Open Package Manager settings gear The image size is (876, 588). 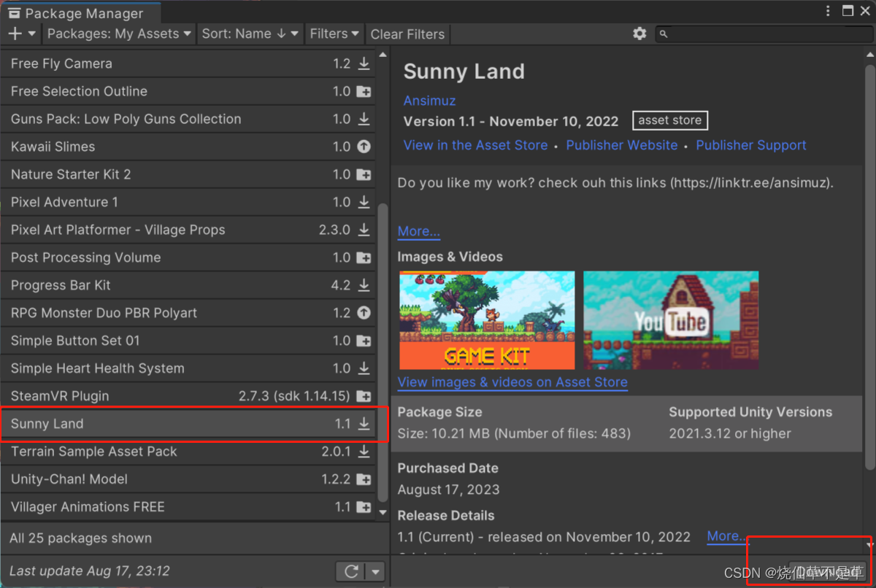coord(639,34)
